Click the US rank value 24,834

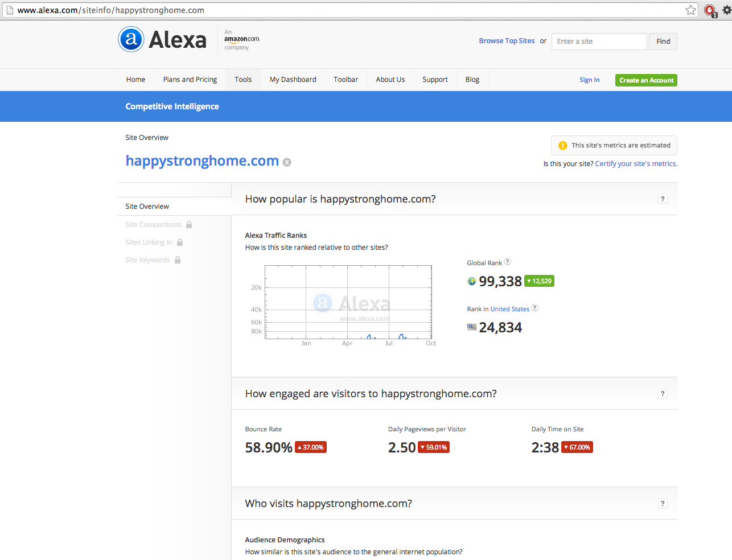click(x=500, y=327)
